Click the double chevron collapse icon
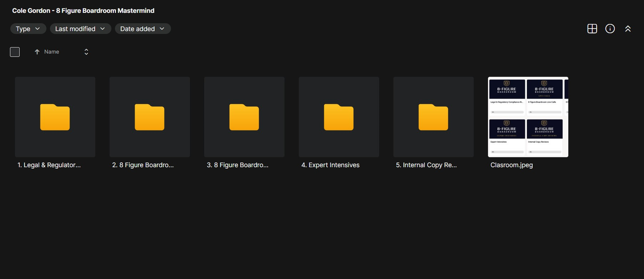Image resolution: width=644 pixels, height=279 pixels. 628,29
